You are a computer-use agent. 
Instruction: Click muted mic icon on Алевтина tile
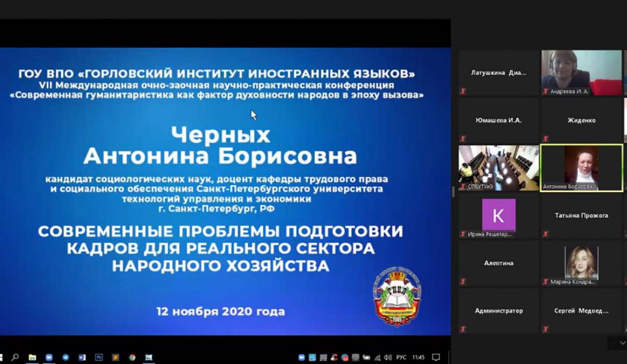click(x=463, y=281)
